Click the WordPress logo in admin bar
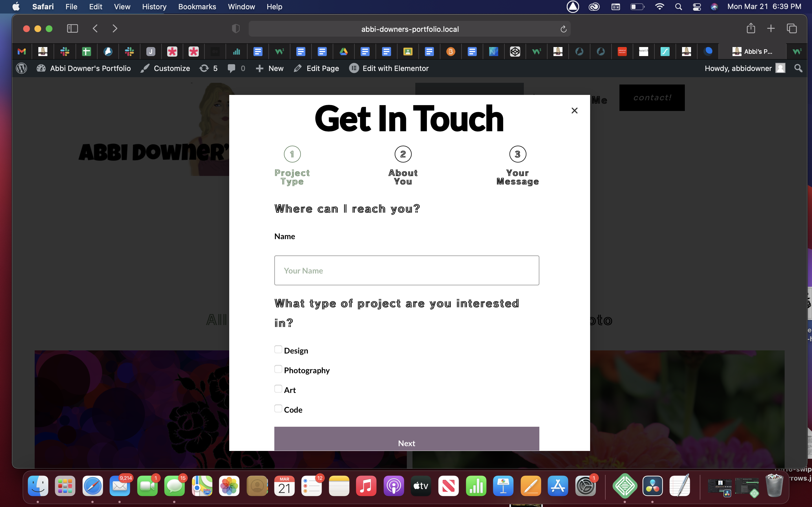Screen dimensions: 812x507 click(21, 68)
